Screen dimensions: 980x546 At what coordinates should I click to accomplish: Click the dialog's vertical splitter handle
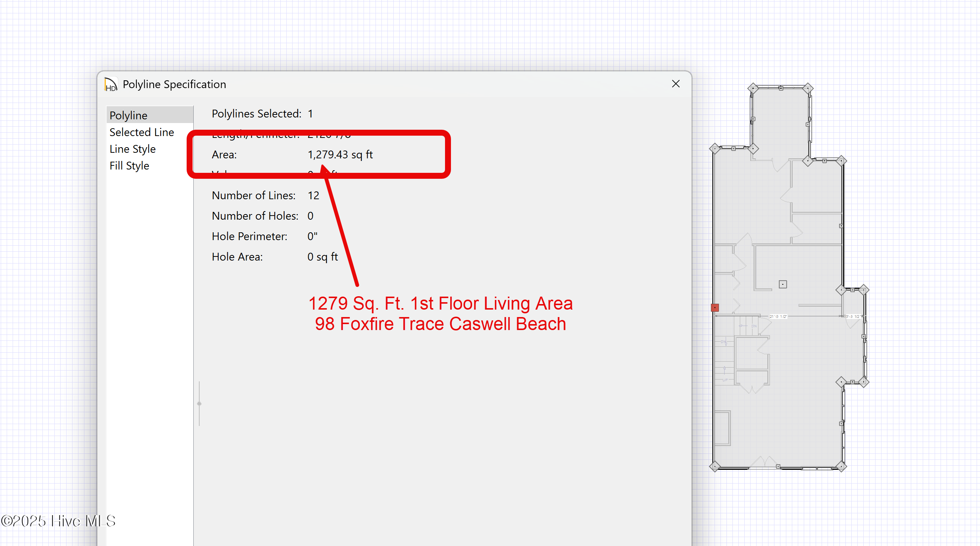199,403
